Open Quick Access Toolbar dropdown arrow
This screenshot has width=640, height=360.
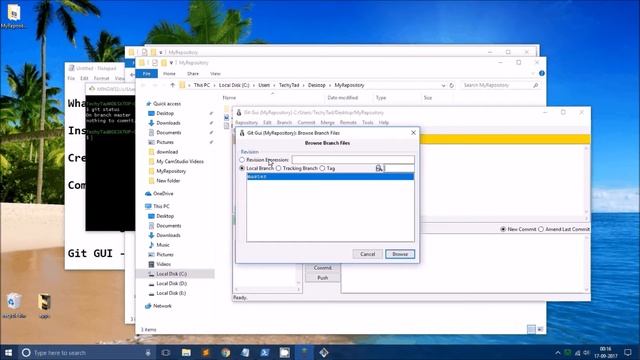click(x=171, y=63)
